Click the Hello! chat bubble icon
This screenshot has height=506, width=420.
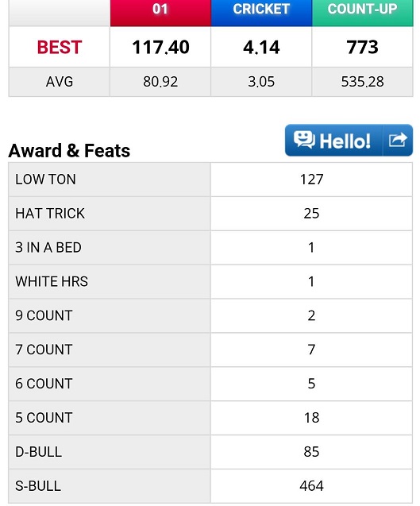click(x=304, y=140)
